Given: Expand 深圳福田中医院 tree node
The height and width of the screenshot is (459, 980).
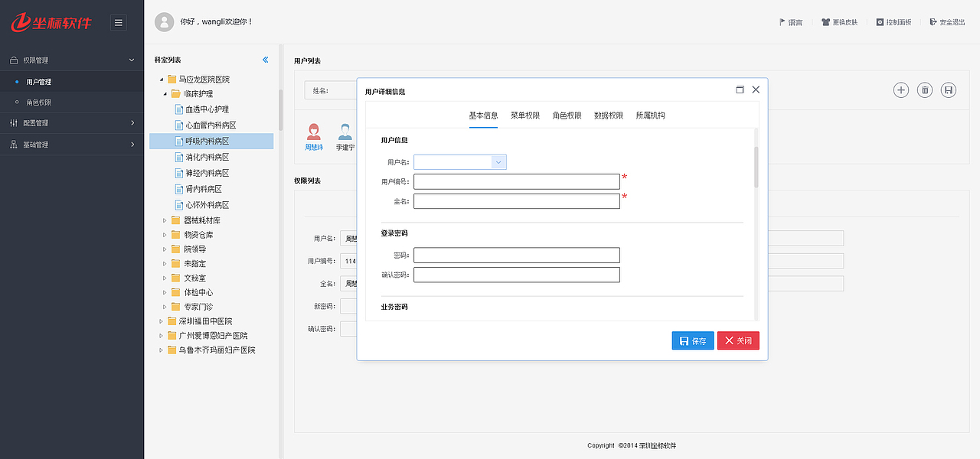Looking at the screenshot, I should 162,321.
